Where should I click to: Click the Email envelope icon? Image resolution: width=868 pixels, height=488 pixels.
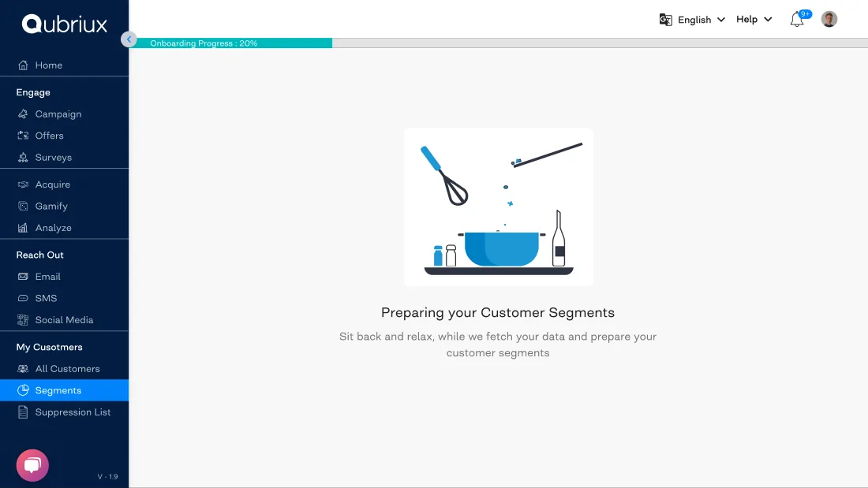(x=23, y=277)
